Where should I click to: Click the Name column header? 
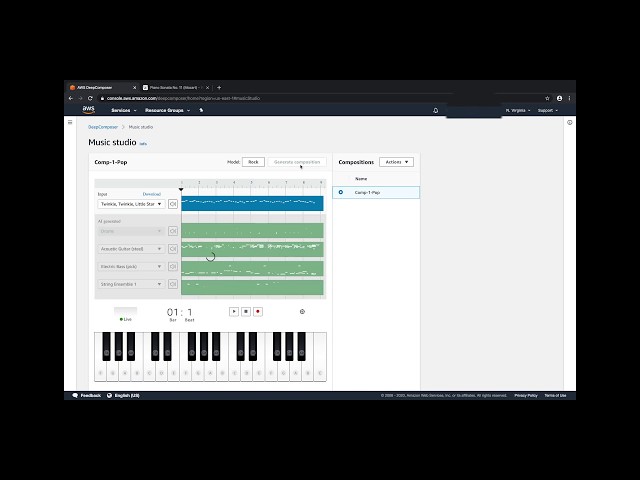tap(361, 179)
